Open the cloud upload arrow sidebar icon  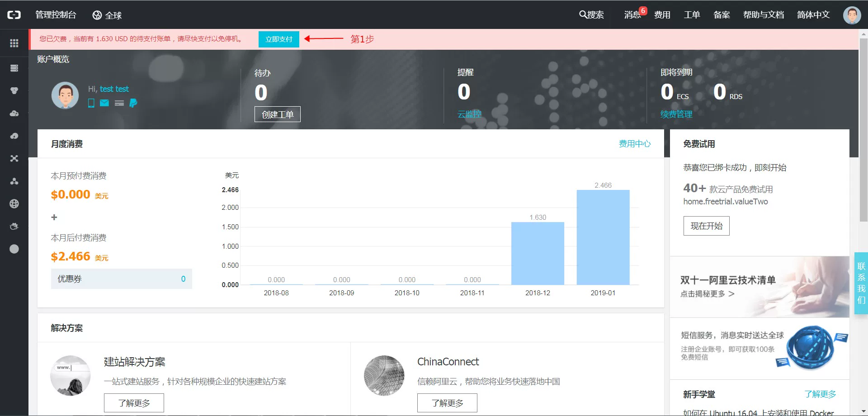(14, 136)
